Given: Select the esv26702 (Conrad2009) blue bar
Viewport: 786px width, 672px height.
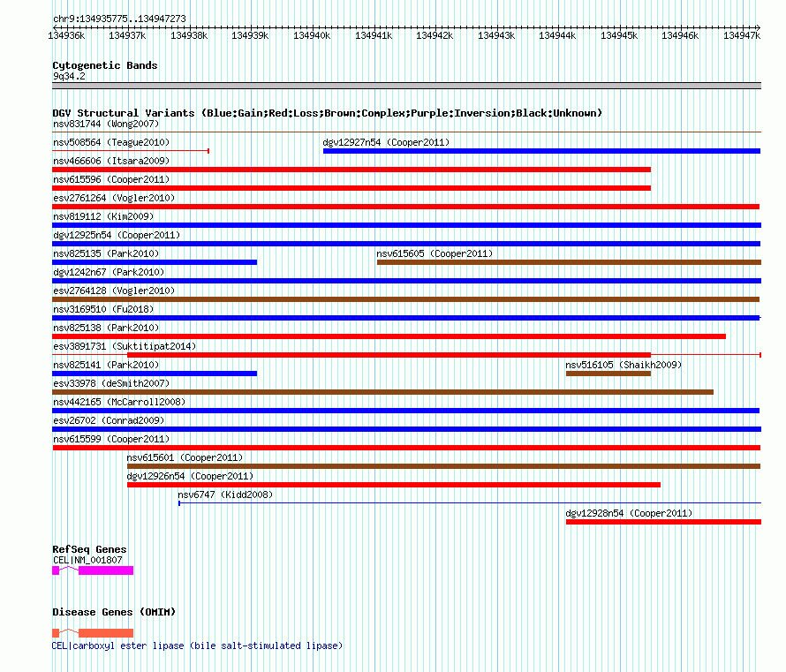Looking at the screenshot, I should pyautogui.click(x=406, y=429).
